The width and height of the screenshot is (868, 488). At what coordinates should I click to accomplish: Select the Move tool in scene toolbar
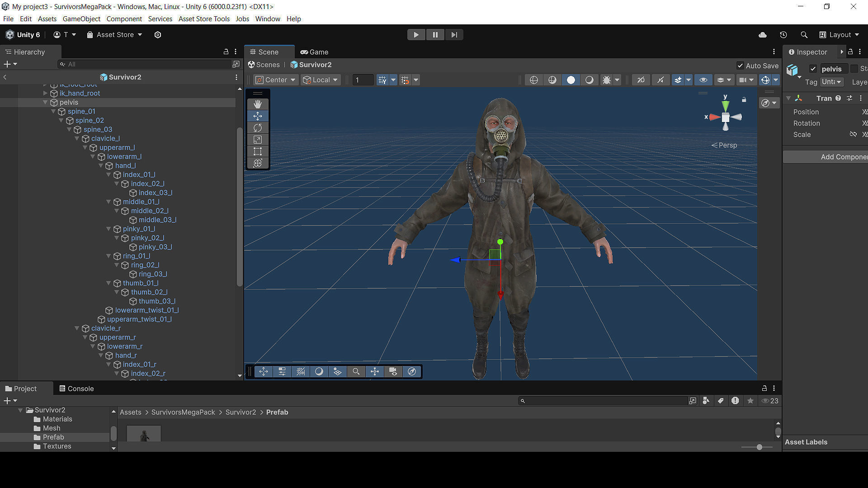pyautogui.click(x=258, y=116)
